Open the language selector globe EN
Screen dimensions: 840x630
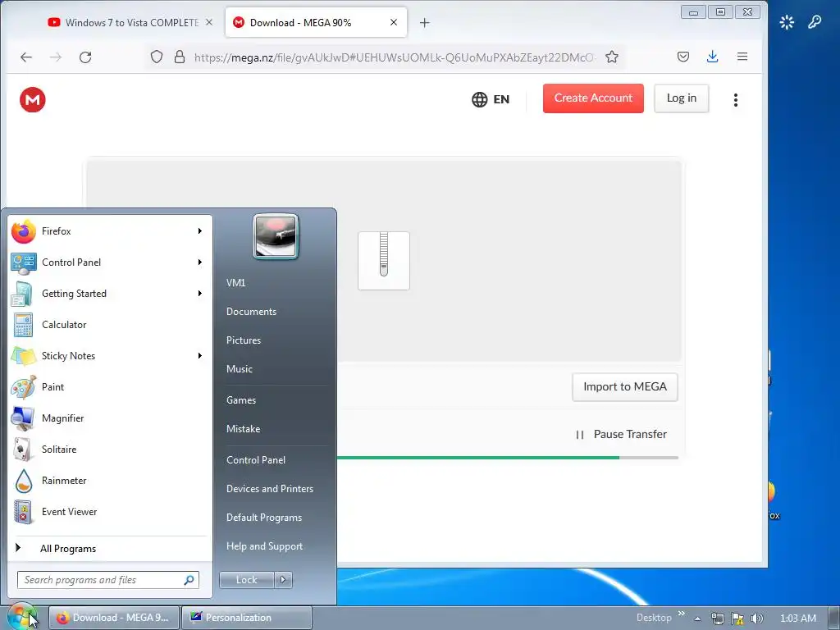click(491, 99)
